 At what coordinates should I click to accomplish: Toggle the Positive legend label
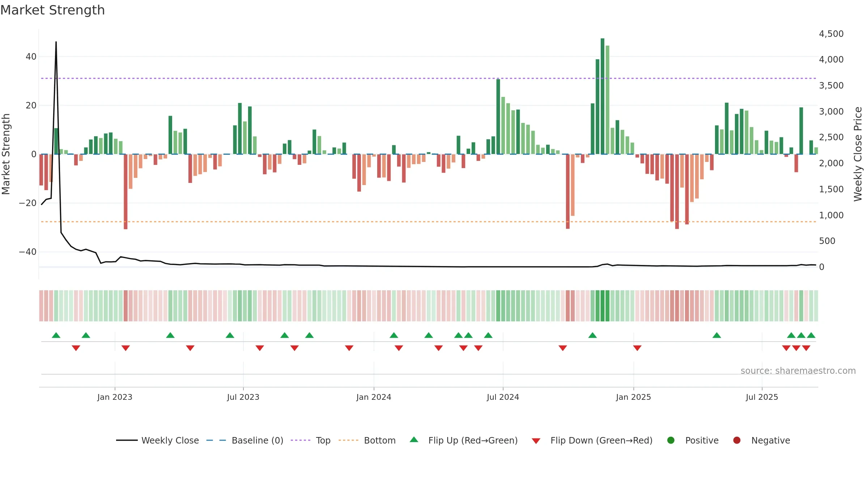702,441
